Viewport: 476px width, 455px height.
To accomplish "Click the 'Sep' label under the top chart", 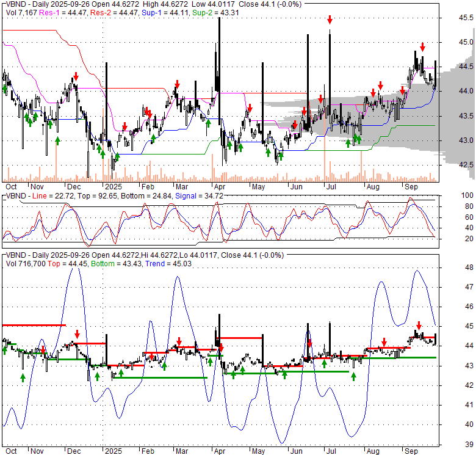I will pos(411,187).
